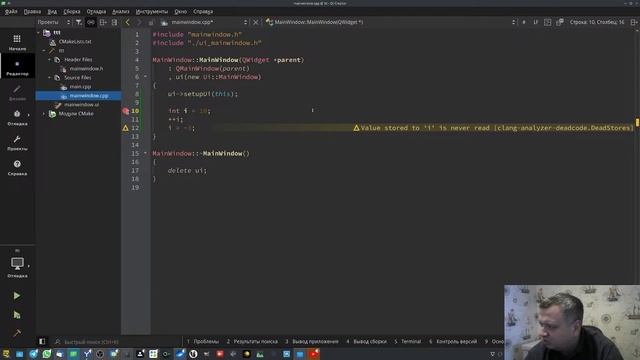Open Контроль версий pane
This screenshot has width=640, height=360.
[x=453, y=341]
